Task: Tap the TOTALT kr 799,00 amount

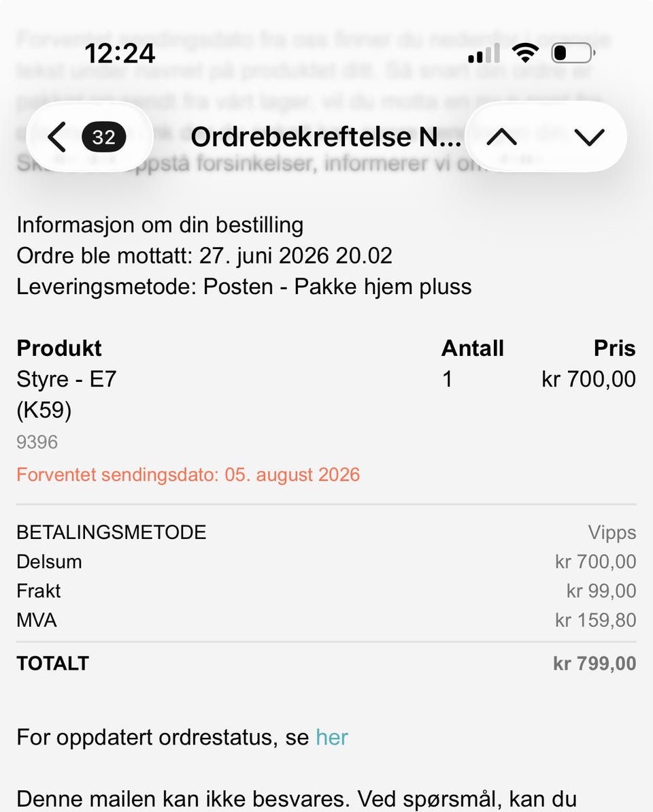Action: (595, 664)
